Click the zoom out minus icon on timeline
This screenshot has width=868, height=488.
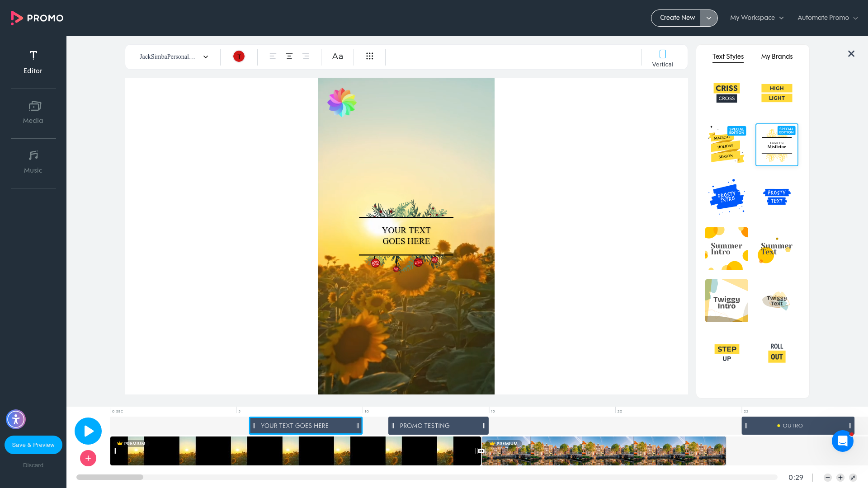pyautogui.click(x=827, y=477)
